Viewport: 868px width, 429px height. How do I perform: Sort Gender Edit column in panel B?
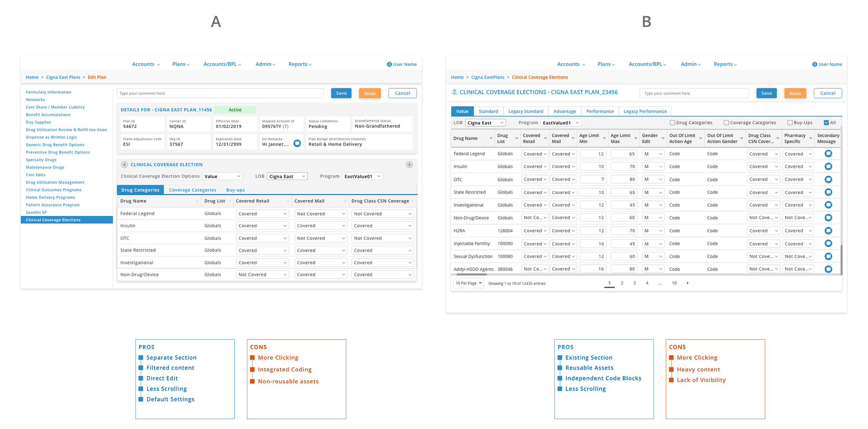[663, 138]
